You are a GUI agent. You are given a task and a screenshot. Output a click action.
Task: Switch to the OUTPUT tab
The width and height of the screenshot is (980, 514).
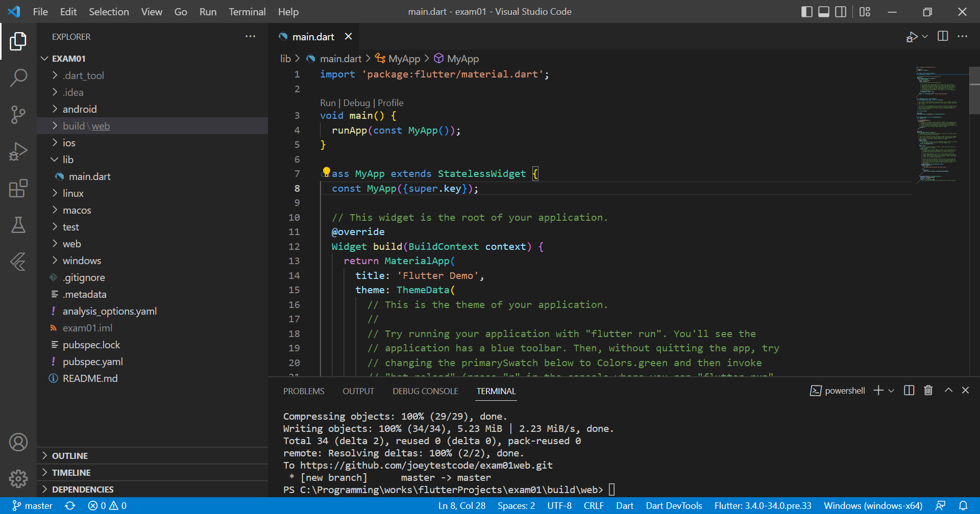point(358,391)
